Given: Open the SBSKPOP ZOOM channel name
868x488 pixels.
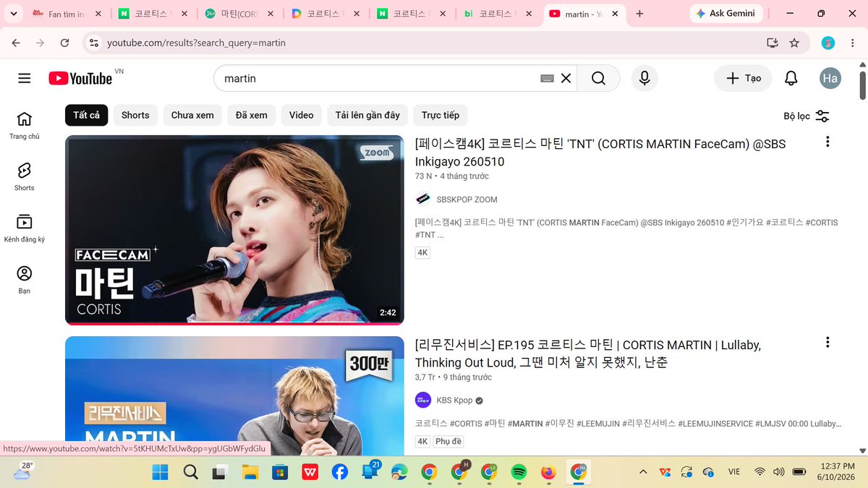Looking at the screenshot, I should 467,200.
